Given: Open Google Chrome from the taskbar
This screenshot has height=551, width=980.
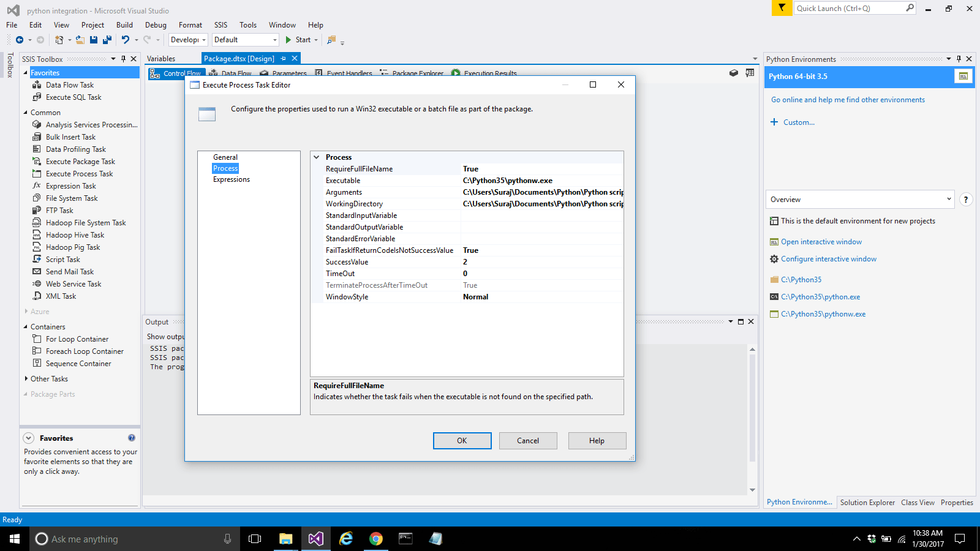Looking at the screenshot, I should click(x=376, y=539).
